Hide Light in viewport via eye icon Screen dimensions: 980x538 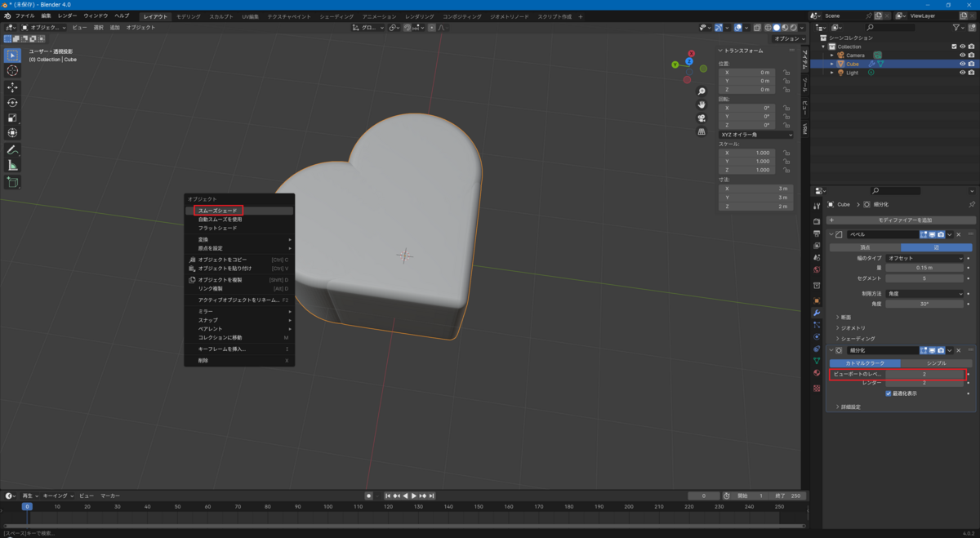962,73
